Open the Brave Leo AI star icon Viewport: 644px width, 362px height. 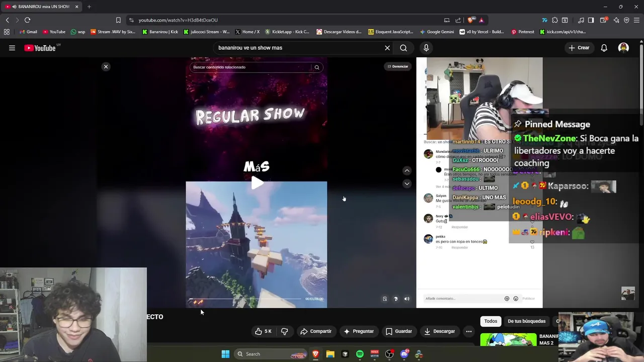[x=616, y=20]
